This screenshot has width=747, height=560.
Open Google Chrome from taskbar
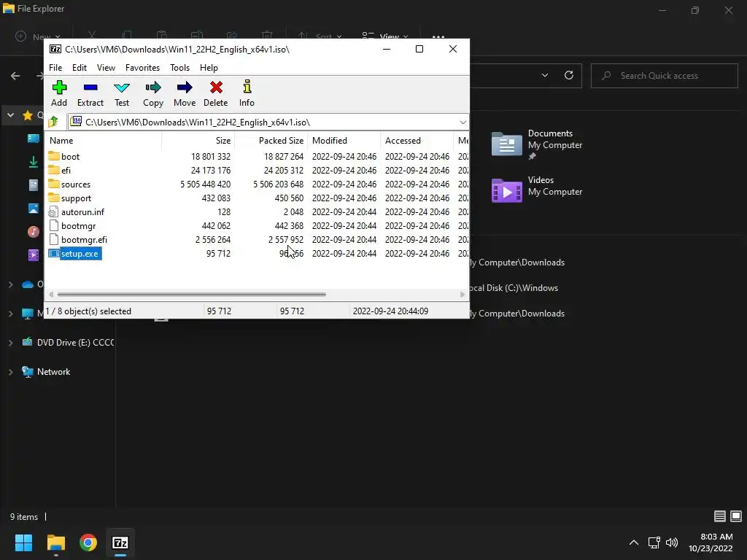tap(88, 542)
